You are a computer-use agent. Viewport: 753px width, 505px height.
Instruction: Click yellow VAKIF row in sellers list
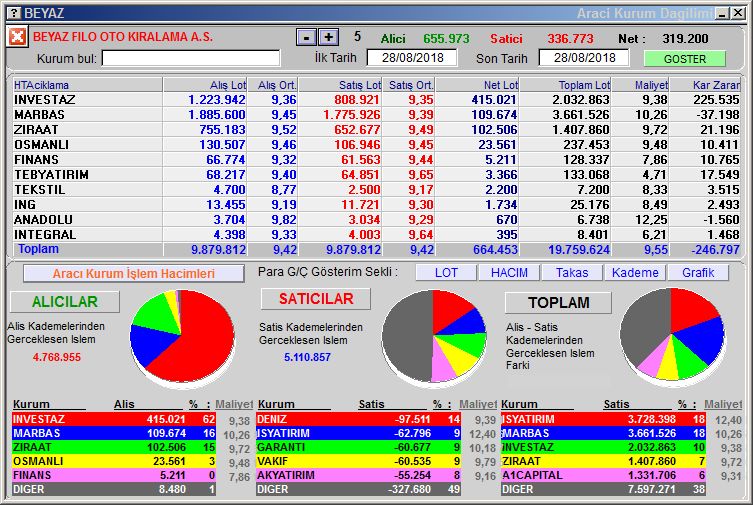(358, 461)
